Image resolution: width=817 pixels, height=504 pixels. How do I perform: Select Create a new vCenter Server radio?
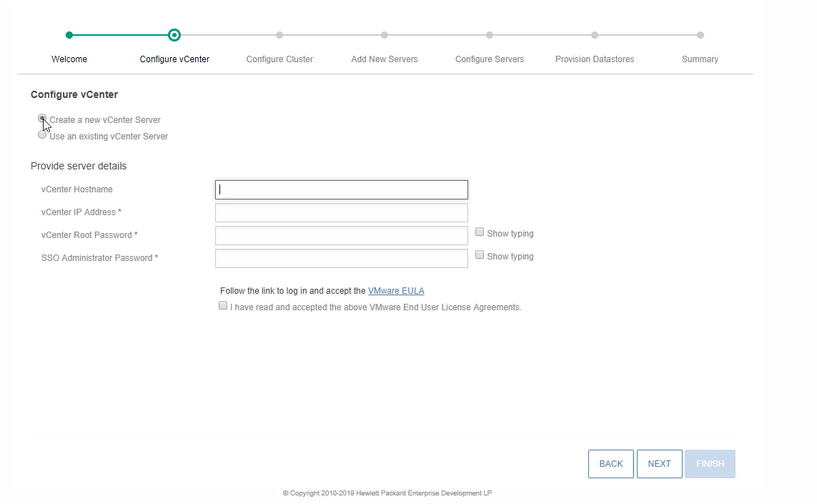click(x=42, y=118)
